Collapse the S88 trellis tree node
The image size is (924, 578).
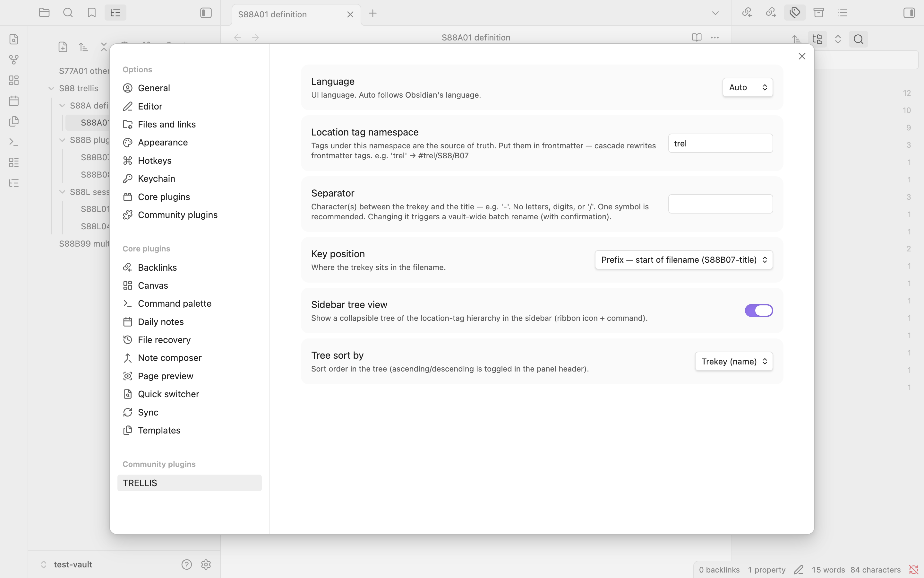point(51,88)
